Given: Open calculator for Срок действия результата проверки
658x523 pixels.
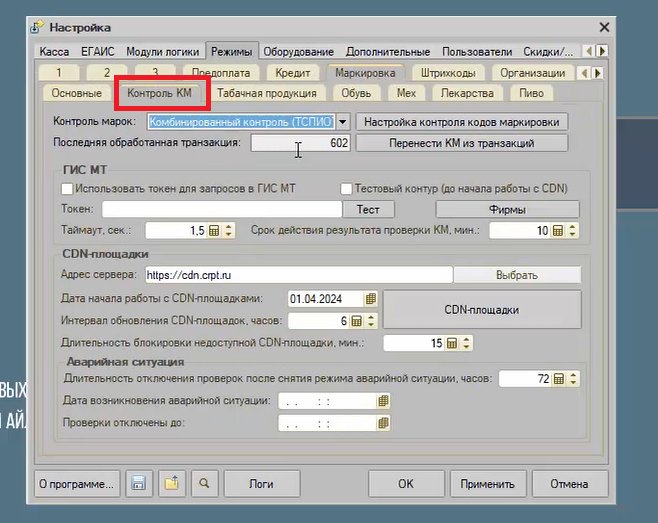Looking at the screenshot, I should click(558, 230).
